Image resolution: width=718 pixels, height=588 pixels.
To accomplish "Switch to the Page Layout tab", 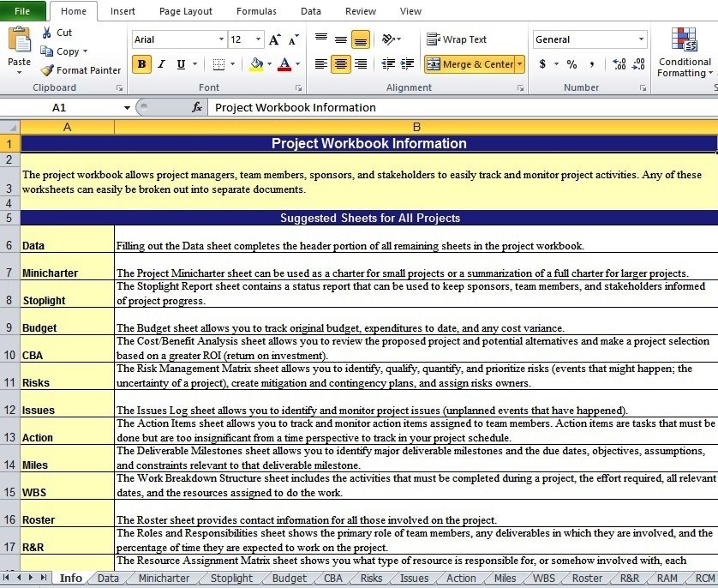I will (185, 11).
